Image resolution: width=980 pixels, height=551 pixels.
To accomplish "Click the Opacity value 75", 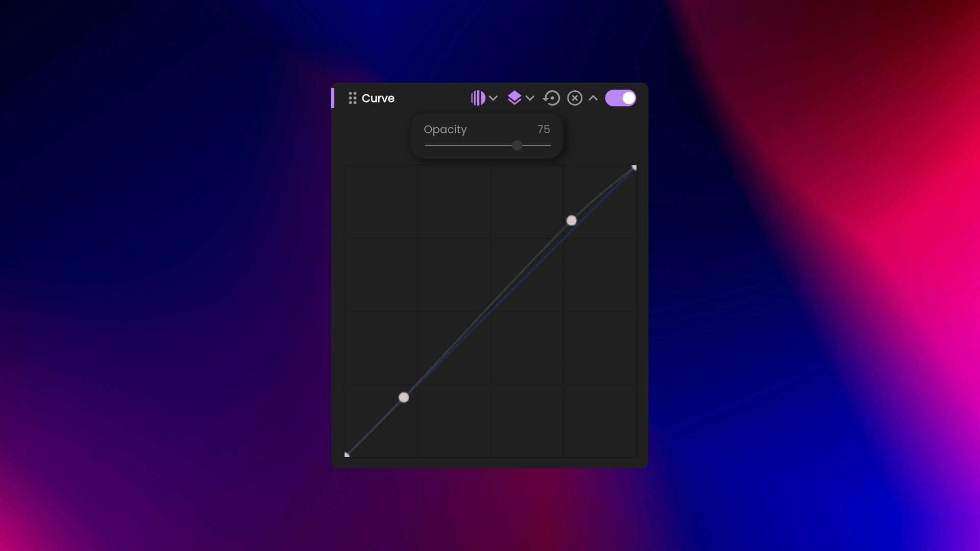I will [544, 130].
